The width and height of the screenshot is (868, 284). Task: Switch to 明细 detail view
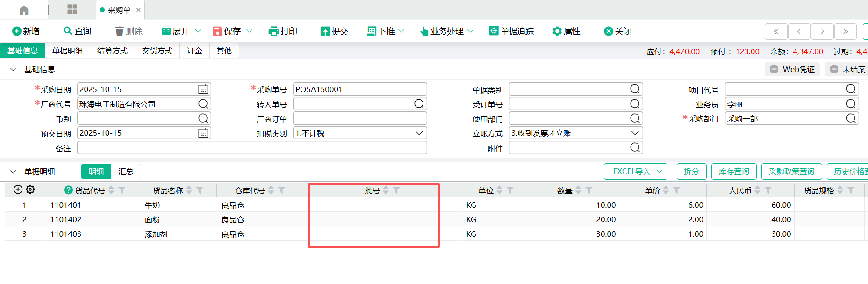click(x=96, y=172)
